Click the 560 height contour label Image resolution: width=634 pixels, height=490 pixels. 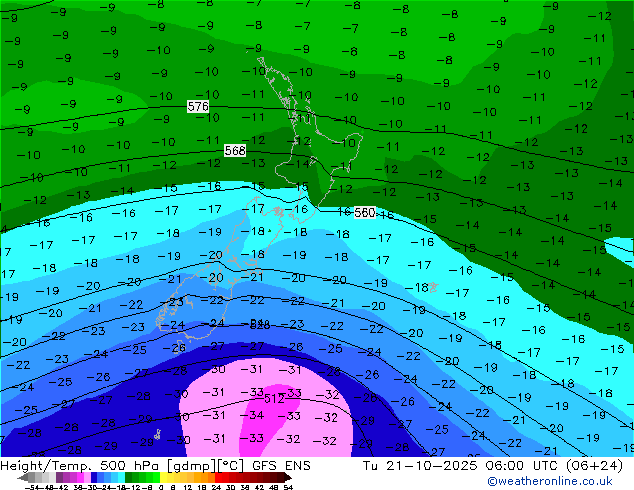pyautogui.click(x=365, y=213)
